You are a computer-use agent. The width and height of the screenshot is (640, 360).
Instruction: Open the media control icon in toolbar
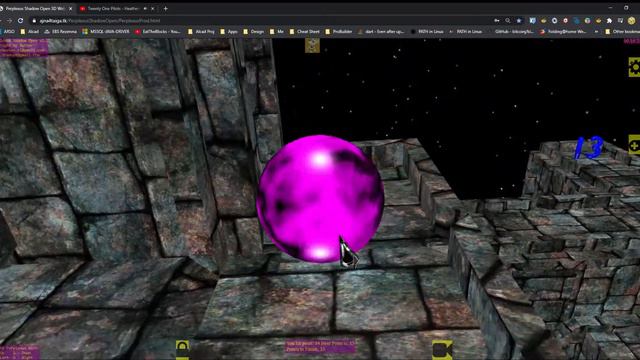tap(620, 20)
